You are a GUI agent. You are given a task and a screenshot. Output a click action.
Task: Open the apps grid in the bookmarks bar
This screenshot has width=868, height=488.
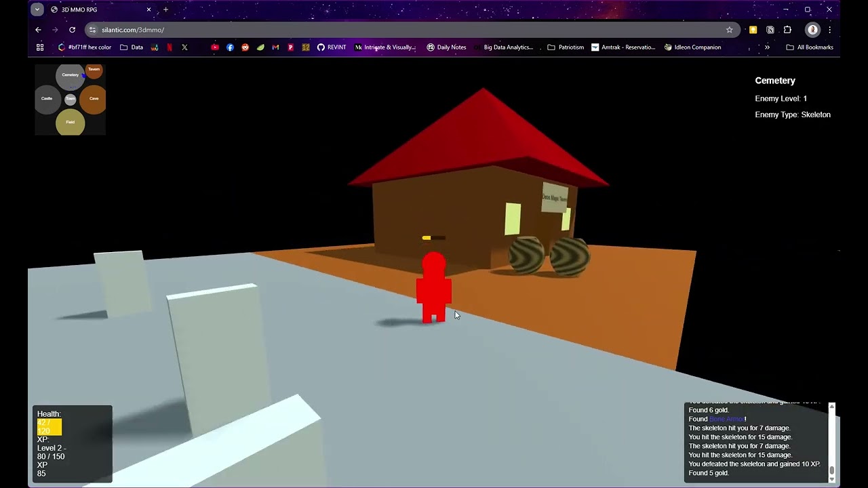tap(40, 47)
